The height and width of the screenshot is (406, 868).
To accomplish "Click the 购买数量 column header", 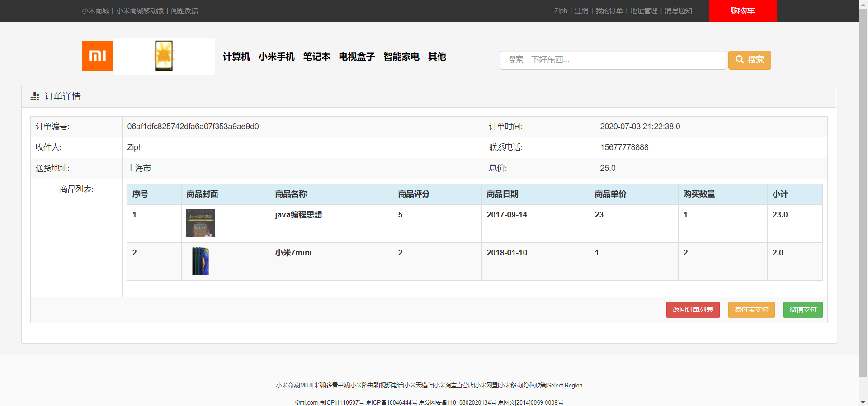I will pos(699,194).
